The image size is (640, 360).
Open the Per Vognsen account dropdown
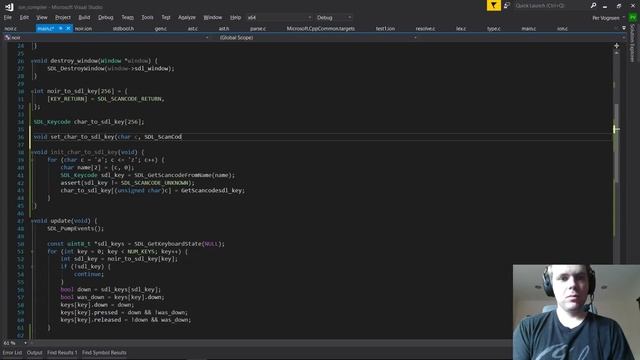[x=608, y=18]
